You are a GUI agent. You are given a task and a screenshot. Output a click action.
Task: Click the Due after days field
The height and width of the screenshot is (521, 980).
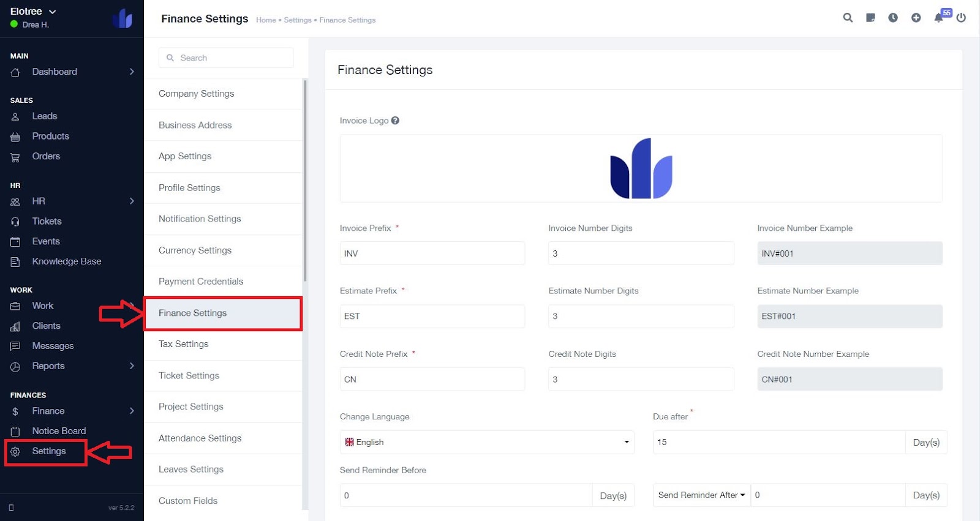tap(779, 442)
